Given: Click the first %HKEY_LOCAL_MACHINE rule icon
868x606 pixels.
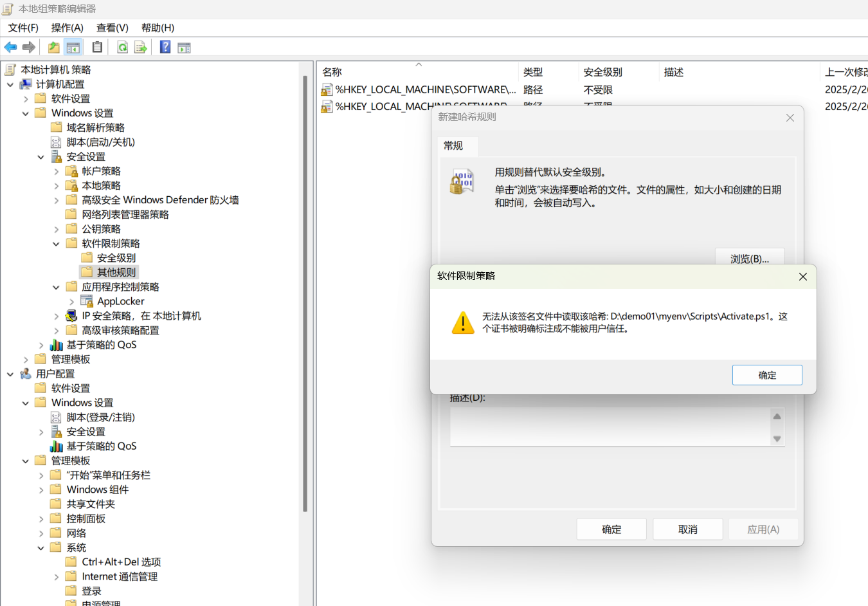Looking at the screenshot, I should pyautogui.click(x=327, y=89).
